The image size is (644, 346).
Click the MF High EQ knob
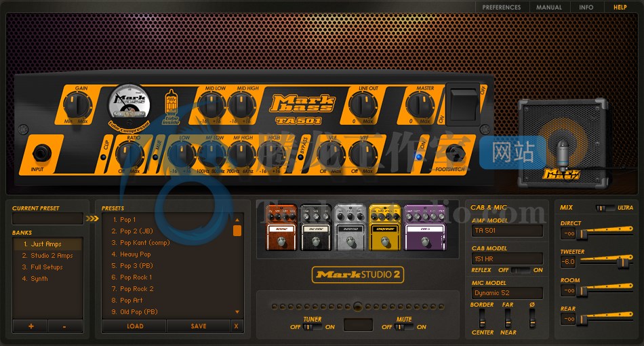click(241, 155)
